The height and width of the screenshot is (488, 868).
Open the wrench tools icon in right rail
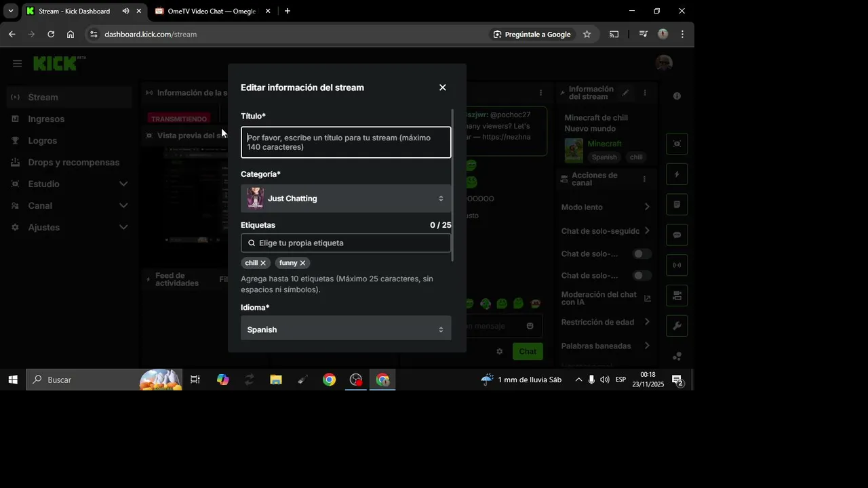pos(677,326)
